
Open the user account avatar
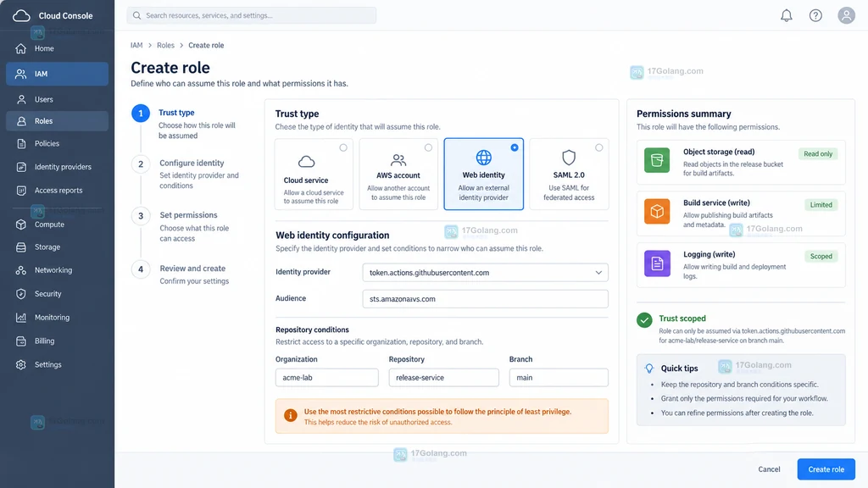(x=846, y=15)
